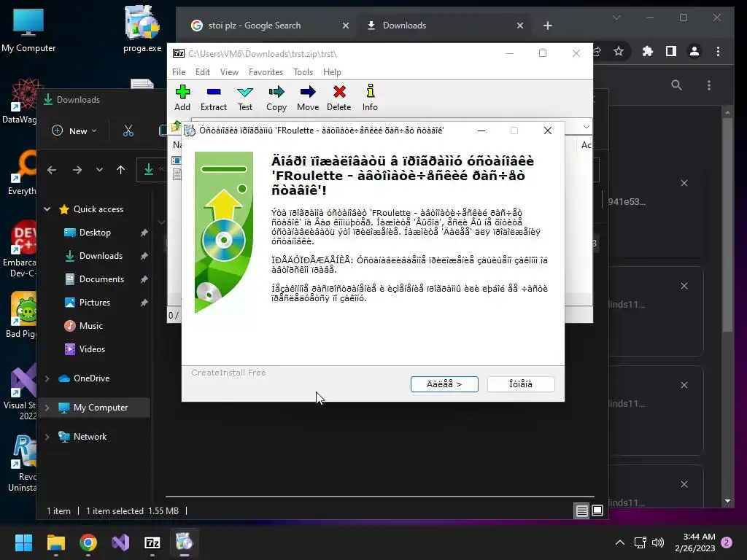Expand the Network tree node
This screenshot has width=747, height=560.
click(x=47, y=437)
